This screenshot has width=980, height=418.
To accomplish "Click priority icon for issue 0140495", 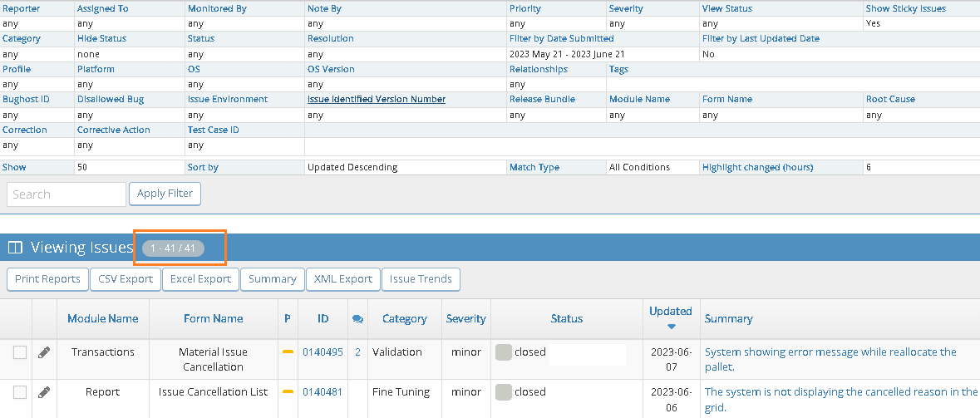I will [288, 352].
